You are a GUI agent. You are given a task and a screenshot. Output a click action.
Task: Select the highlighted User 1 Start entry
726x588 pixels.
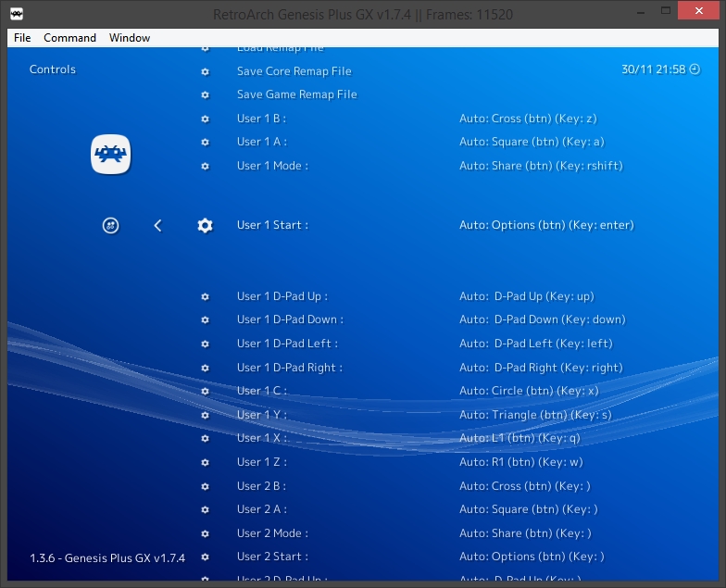click(272, 225)
